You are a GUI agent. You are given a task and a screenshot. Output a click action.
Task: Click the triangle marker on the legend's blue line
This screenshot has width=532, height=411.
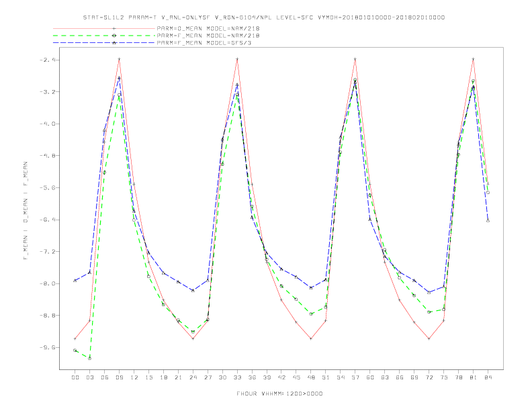(x=114, y=43)
